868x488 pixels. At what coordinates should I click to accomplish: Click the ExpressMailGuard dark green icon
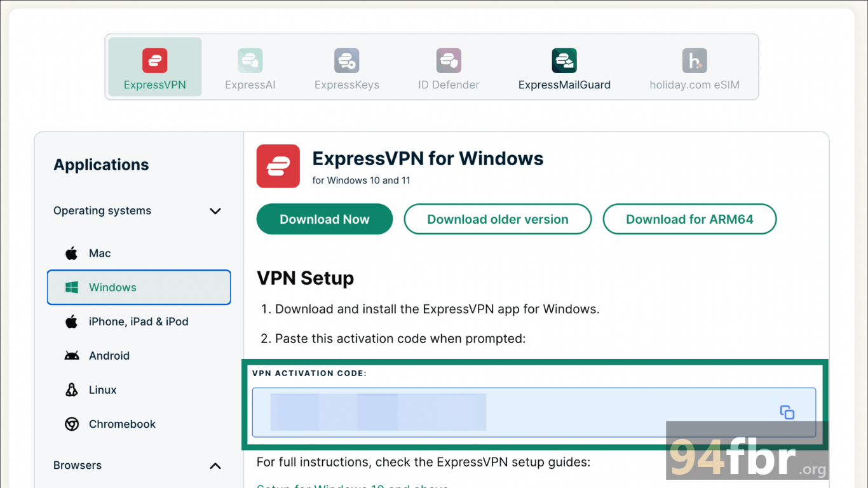point(564,60)
